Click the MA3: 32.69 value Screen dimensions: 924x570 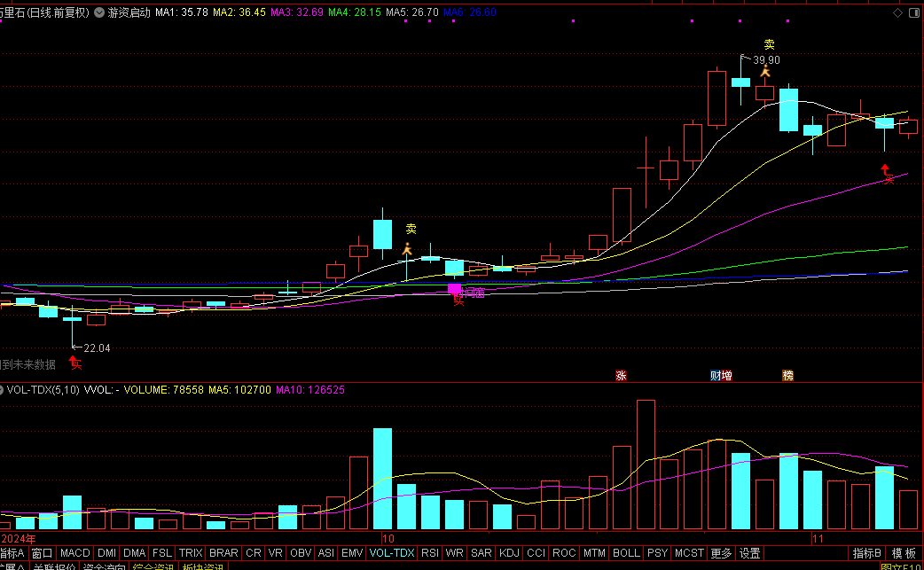pyautogui.click(x=297, y=12)
